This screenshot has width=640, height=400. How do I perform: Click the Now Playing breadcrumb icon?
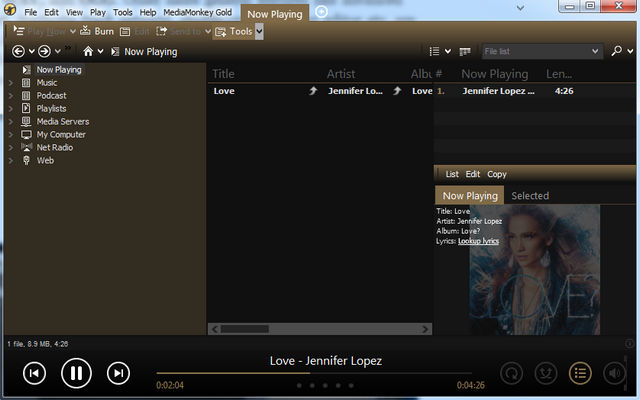(115, 51)
